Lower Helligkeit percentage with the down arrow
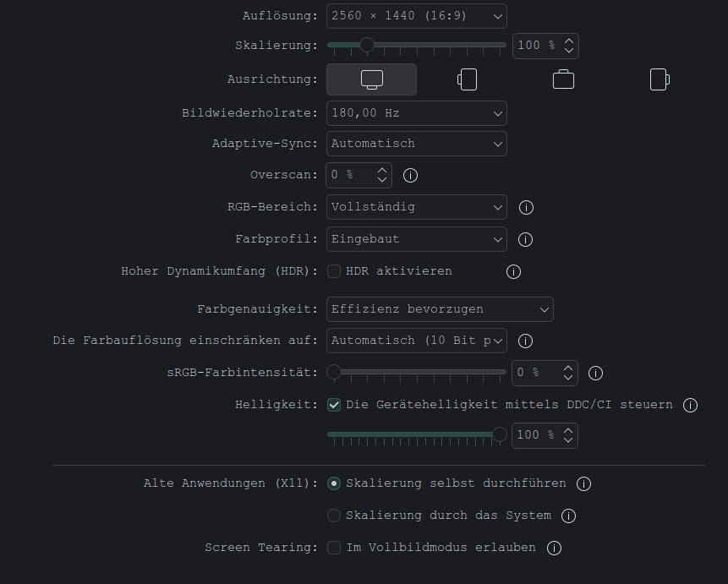Image resolution: width=728 pixels, height=584 pixels. [568, 440]
